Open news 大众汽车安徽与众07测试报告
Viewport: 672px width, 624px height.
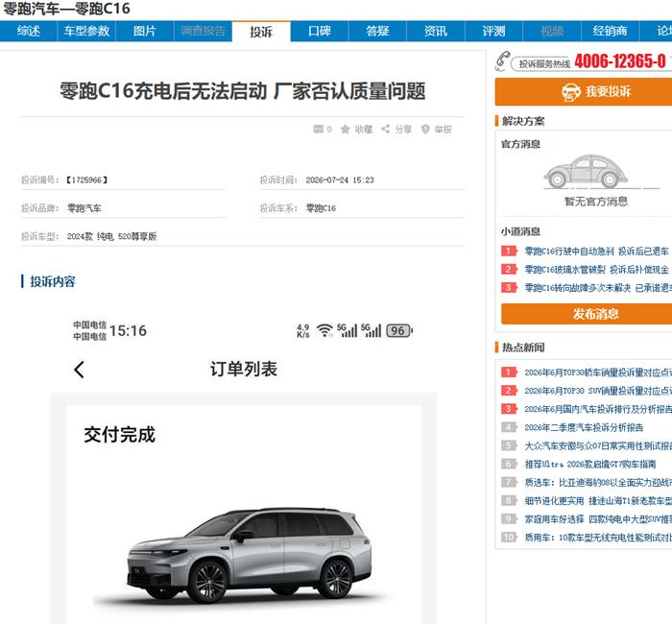[598, 446]
